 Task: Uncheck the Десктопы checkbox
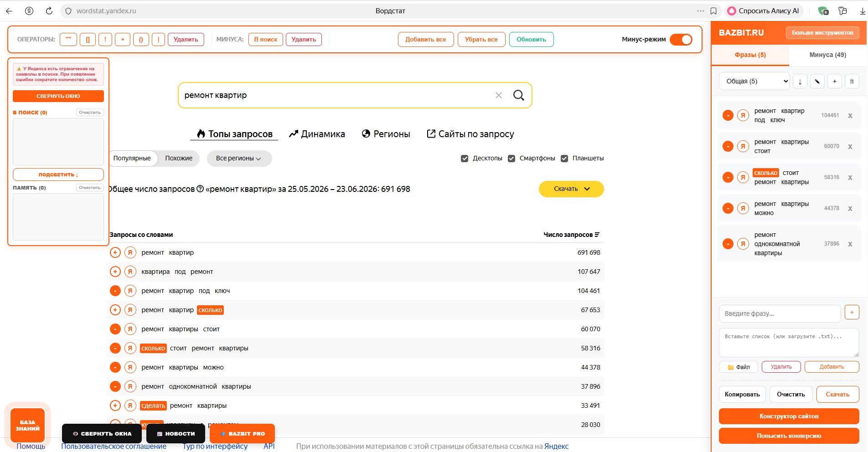(465, 159)
